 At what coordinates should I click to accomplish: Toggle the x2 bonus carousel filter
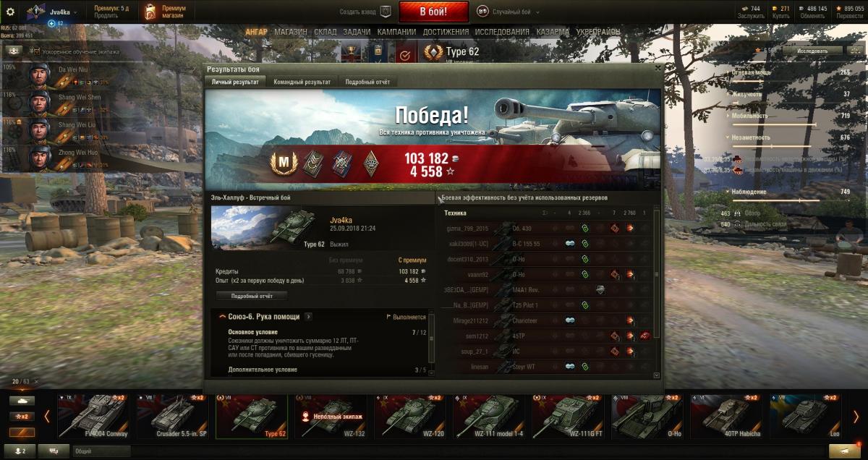[x=22, y=417]
